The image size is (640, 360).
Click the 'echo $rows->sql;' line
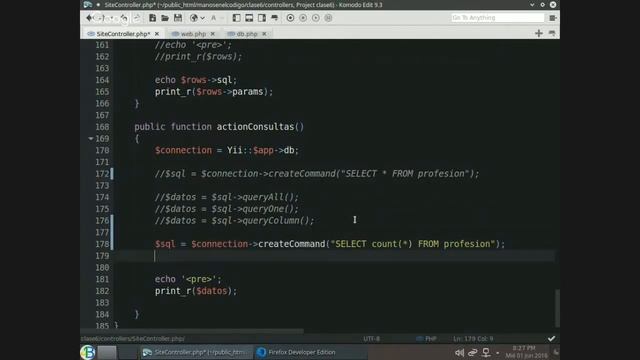tap(196, 80)
